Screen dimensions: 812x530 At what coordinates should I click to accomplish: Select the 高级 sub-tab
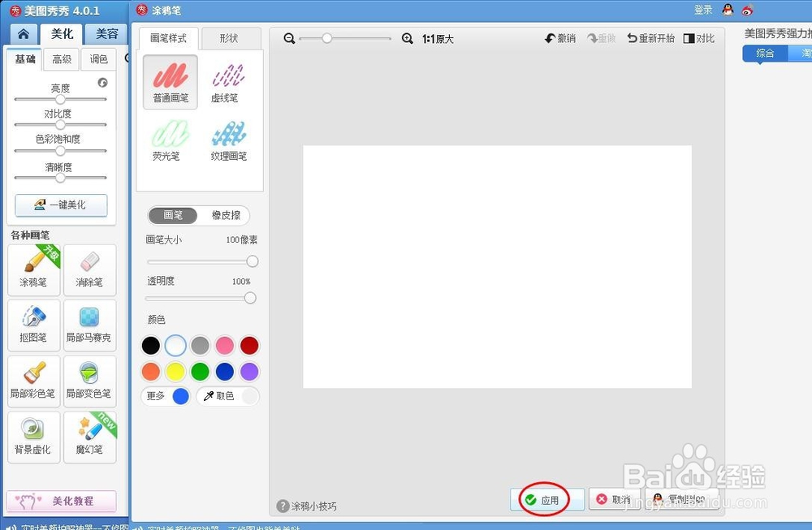[62, 59]
